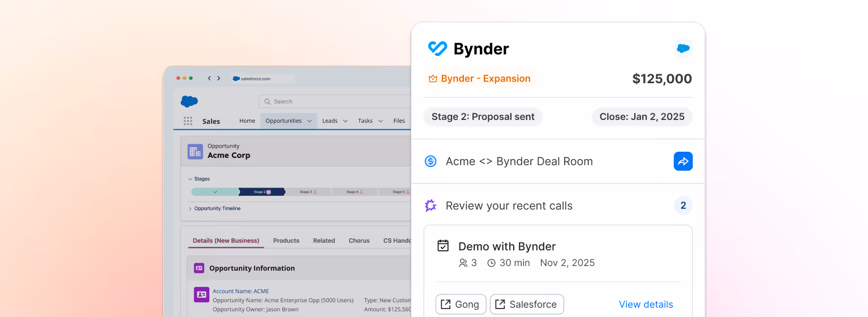Click the Opportunity building icon beside Acme Corp

pos(195,151)
